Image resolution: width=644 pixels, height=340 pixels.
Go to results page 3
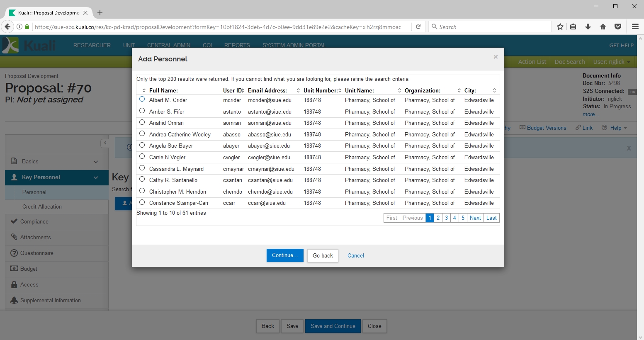point(446,218)
